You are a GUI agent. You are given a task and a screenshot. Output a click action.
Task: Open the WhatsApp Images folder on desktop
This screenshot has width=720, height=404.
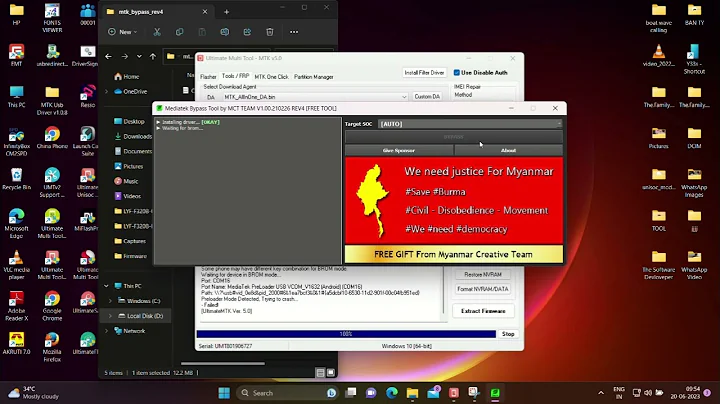point(694,183)
